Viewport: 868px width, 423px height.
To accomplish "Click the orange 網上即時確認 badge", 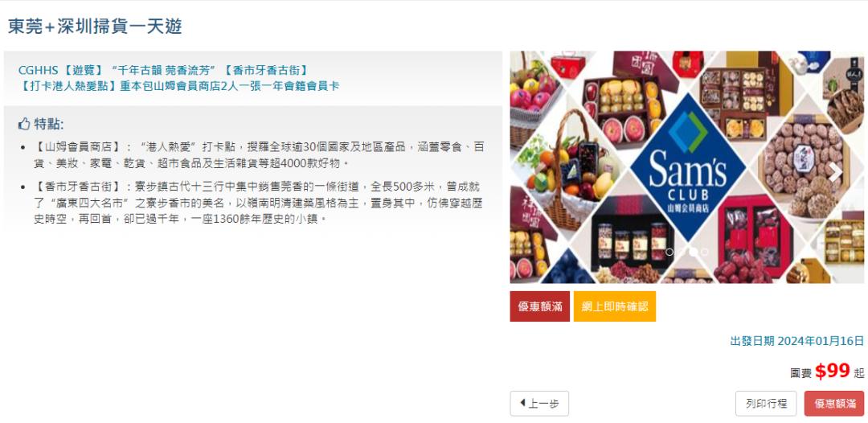I will pyautogui.click(x=615, y=306).
